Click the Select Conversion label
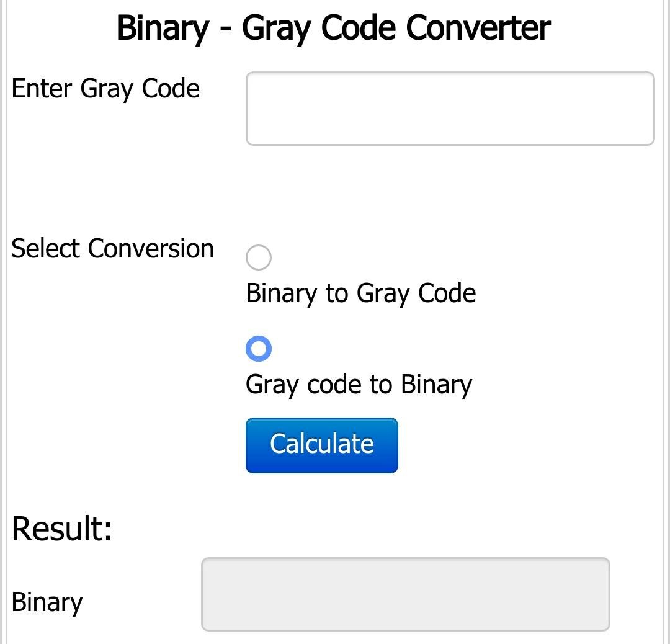Image resolution: width=670 pixels, height=644 pixels. click(112, 248)
